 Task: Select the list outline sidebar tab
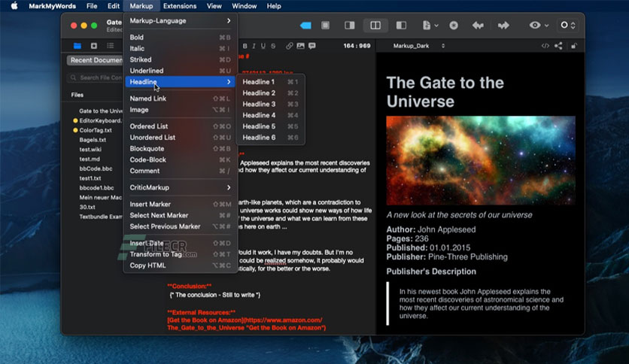coord(111,46)
